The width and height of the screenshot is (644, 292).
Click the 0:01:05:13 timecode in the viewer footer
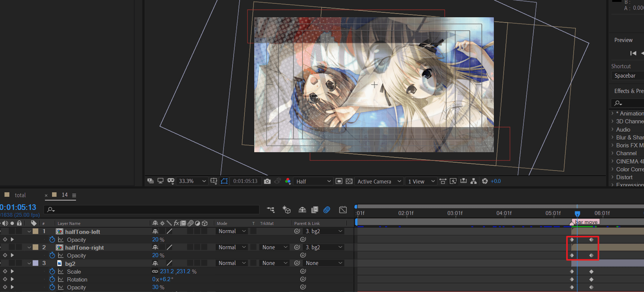coord(245,181)
